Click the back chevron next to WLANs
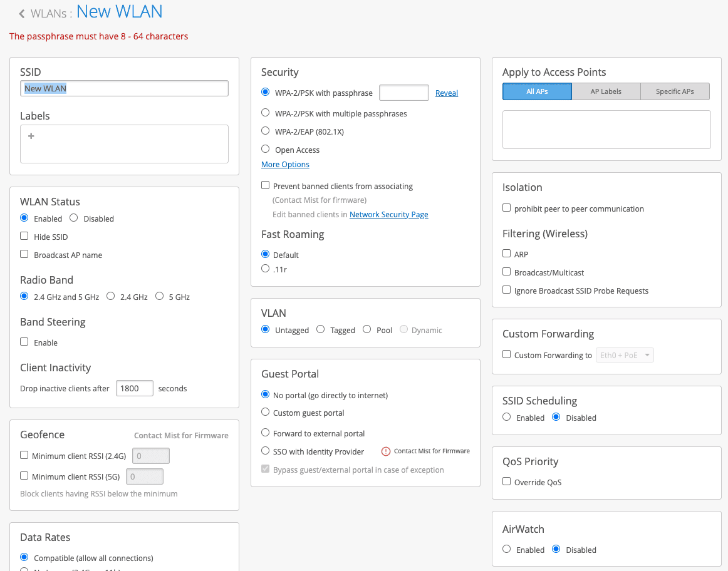This screenshot has width=728, height=571. click(22, 14)
